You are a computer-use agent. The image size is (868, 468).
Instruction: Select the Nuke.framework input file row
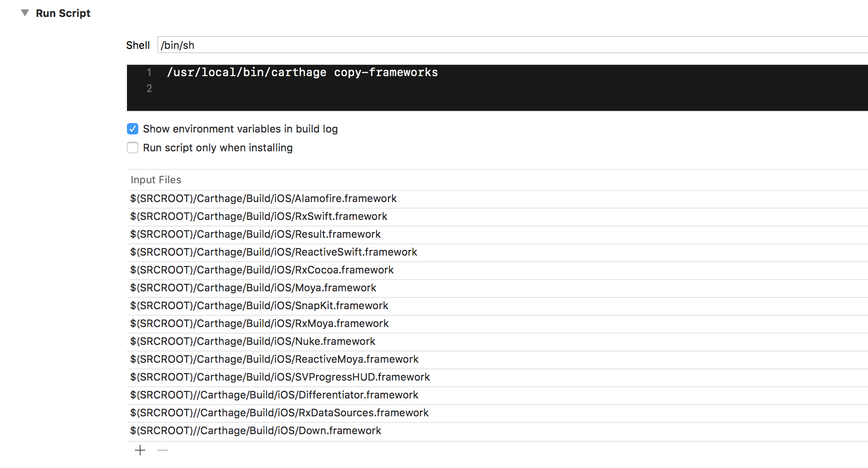tap(253, 342)
